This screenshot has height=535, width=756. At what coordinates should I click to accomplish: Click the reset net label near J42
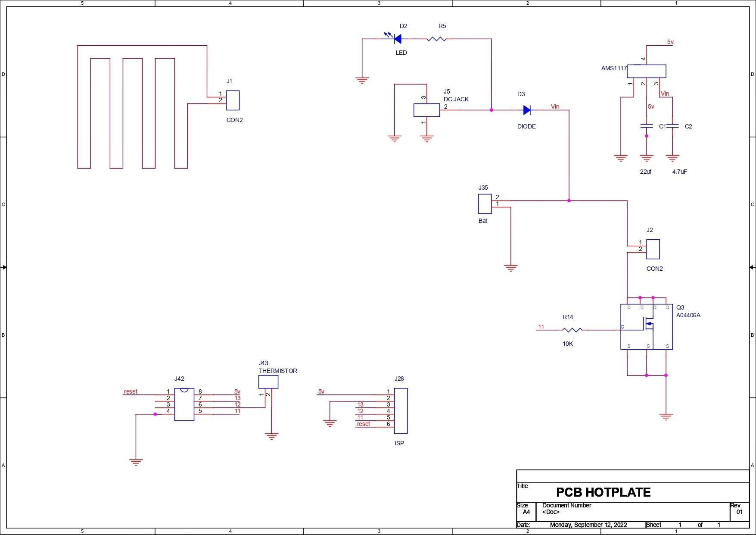[x=131, y=391]
